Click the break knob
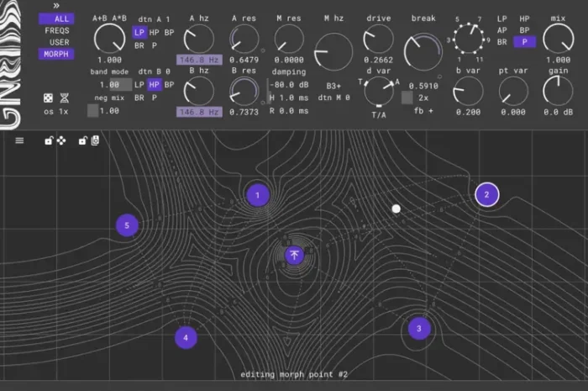This screenshot has width=588, height=391. coord(423,52)
